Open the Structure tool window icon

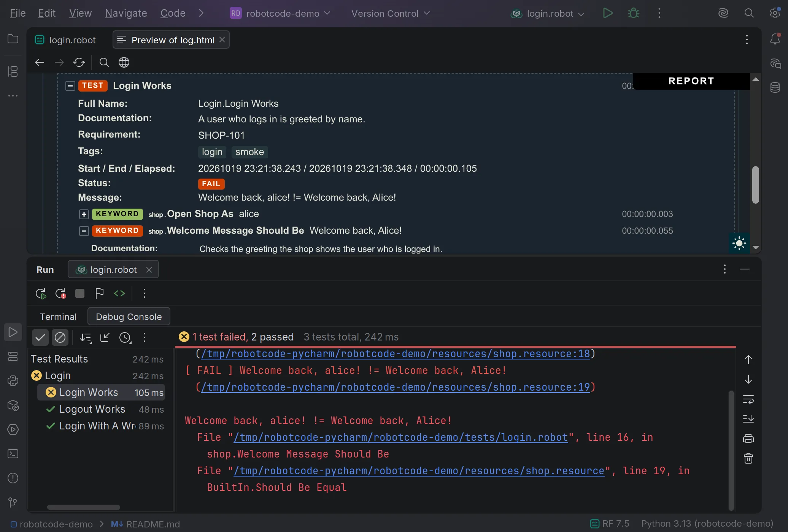pyautogui.click(x=13, y=71)
